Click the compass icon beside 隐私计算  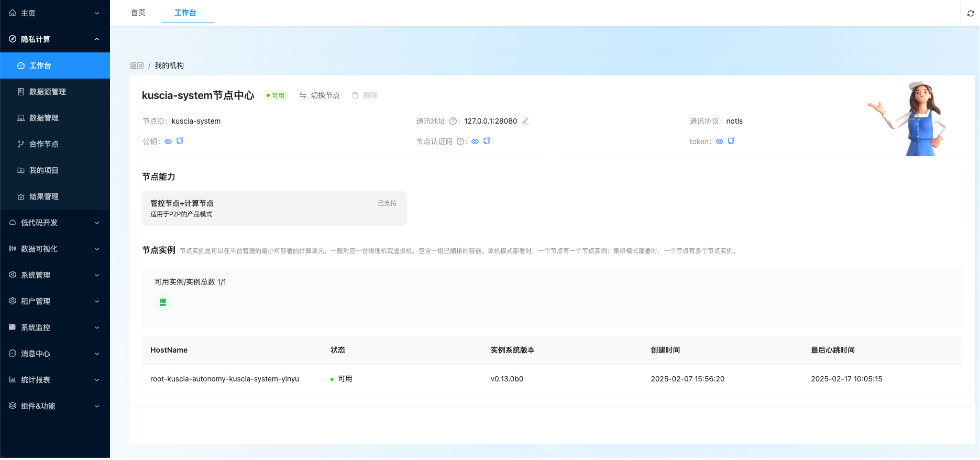click(13, 39)
